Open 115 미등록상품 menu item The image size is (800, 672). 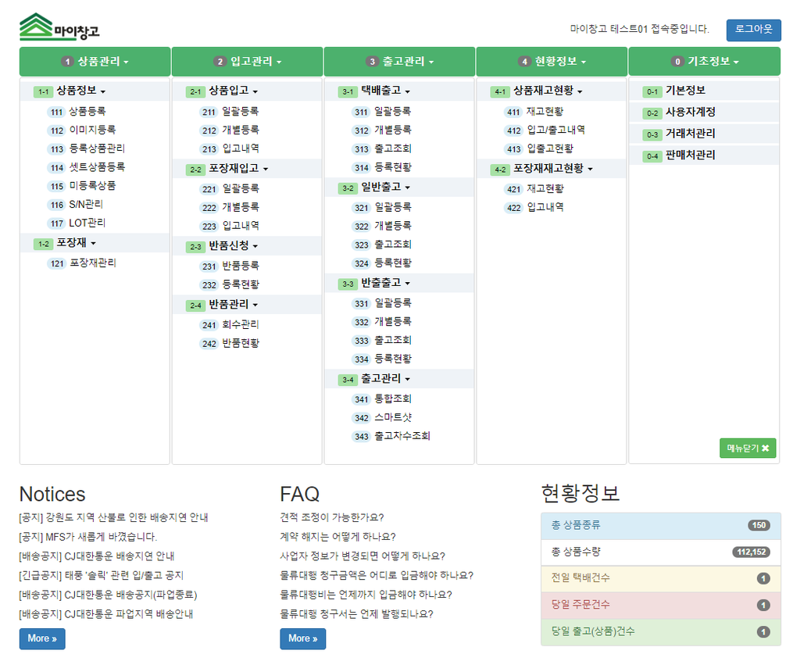point(81,186)
